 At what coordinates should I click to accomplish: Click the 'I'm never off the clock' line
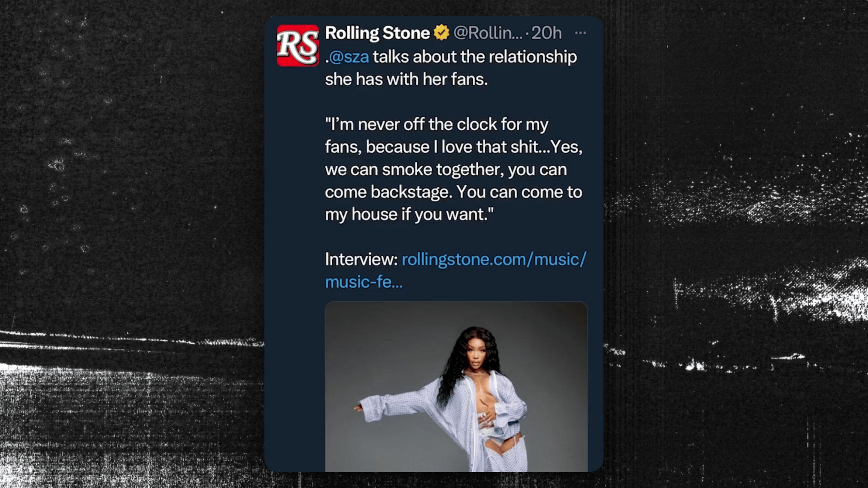click(x=437, y=124)
